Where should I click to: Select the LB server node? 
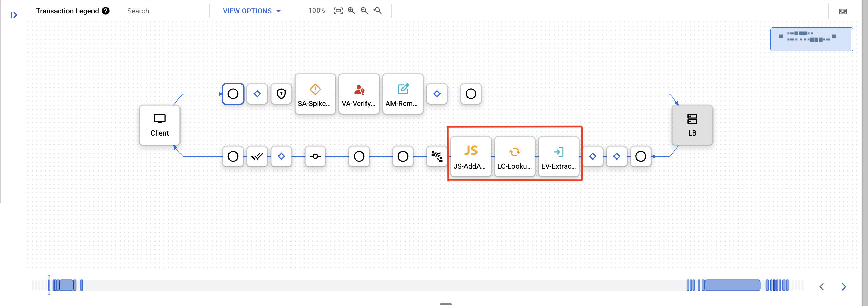coord(692,125)
